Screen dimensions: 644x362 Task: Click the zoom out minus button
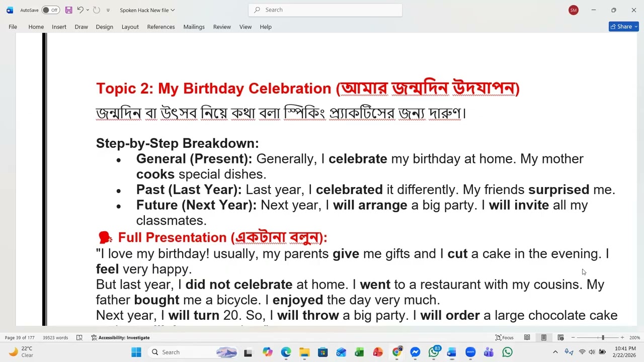[573, 337]
